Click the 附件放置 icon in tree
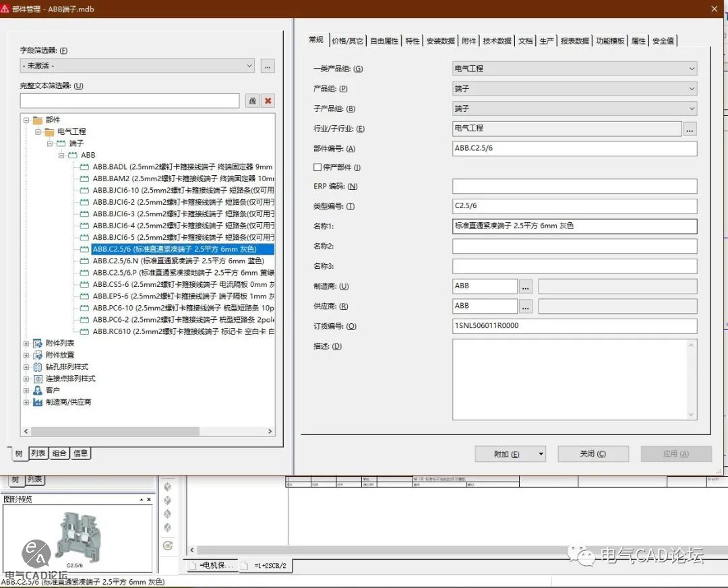 pos(38,355)
